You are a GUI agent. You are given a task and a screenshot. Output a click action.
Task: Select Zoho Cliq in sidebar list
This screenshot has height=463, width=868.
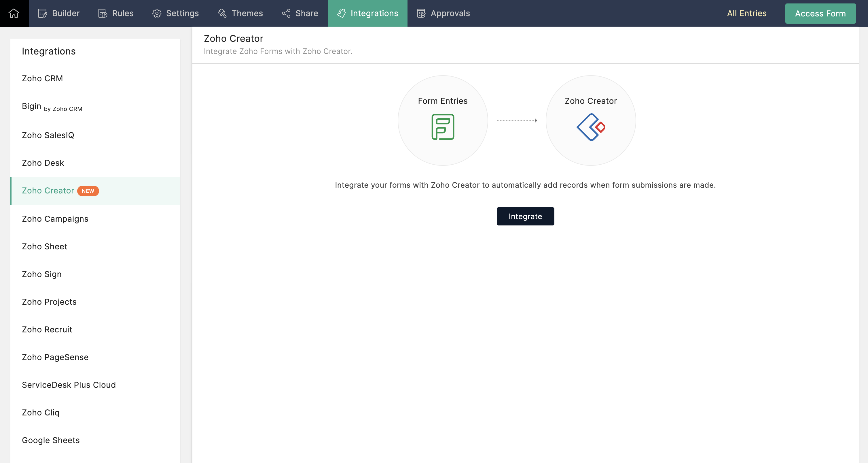click(x=40, y=413)
